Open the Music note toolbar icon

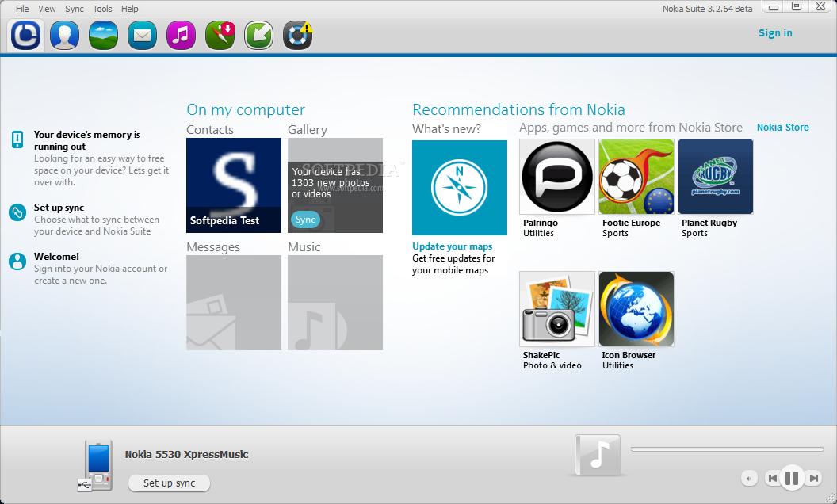point(181,35)
